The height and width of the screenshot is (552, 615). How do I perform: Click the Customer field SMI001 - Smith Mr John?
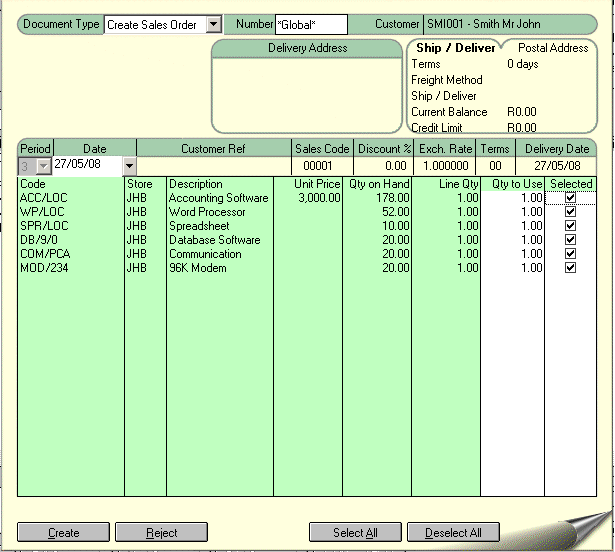(510, 24)
